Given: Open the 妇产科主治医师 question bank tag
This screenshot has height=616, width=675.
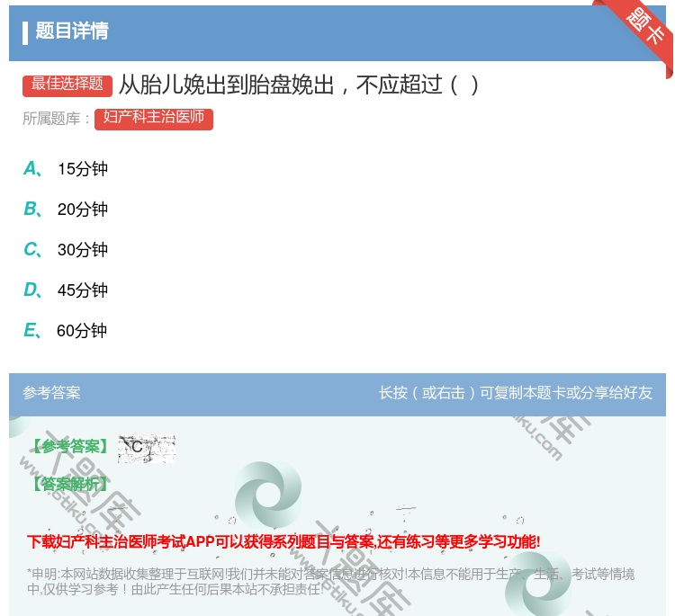Looking at the screenshot, I should coord(154,119).
